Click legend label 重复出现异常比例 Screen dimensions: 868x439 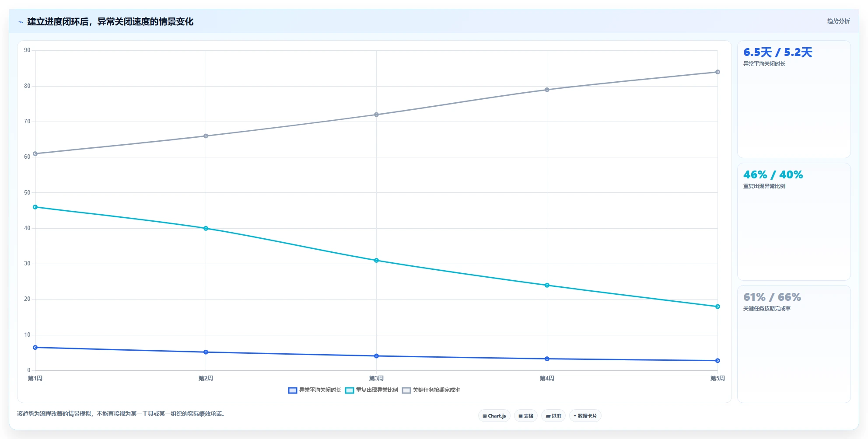[x=377, y=390]
